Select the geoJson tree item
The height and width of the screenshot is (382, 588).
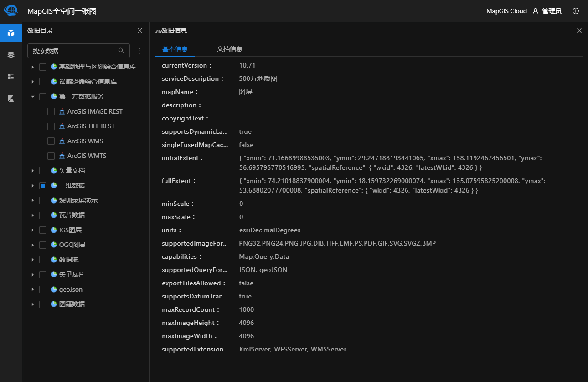(x=71, y=289)
